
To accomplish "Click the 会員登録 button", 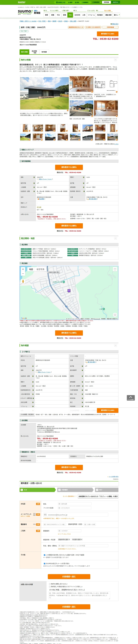I will (x=106, y=2).
